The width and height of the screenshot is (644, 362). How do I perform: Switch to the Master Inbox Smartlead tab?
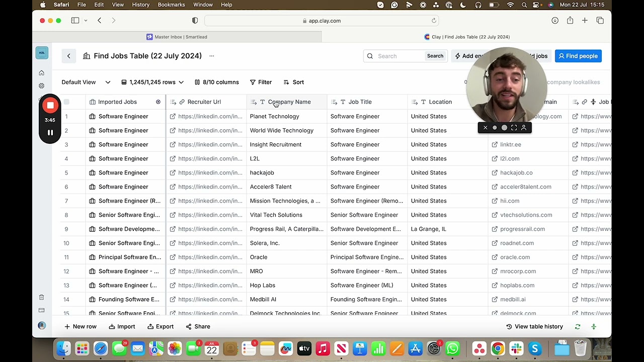(x=177, y=37)
